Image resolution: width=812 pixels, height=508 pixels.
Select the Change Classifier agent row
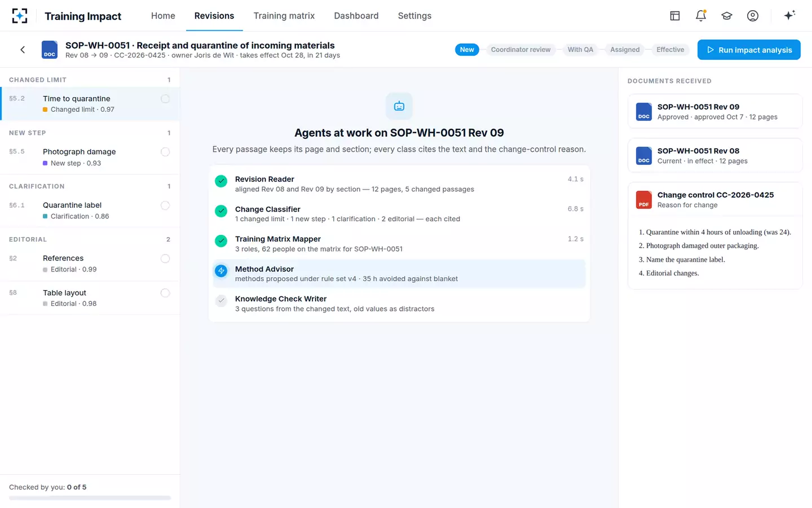(x=399, y=214)
